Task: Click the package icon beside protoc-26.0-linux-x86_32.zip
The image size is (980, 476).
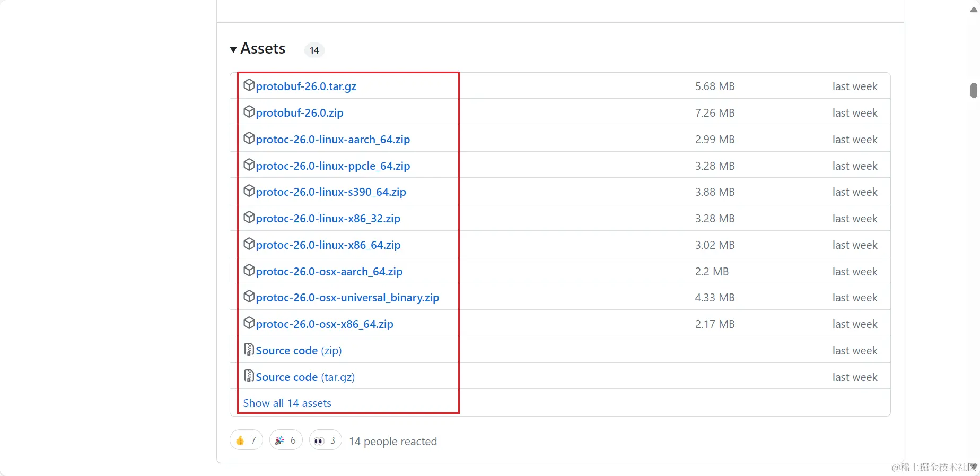Action: tap(249, 217)
